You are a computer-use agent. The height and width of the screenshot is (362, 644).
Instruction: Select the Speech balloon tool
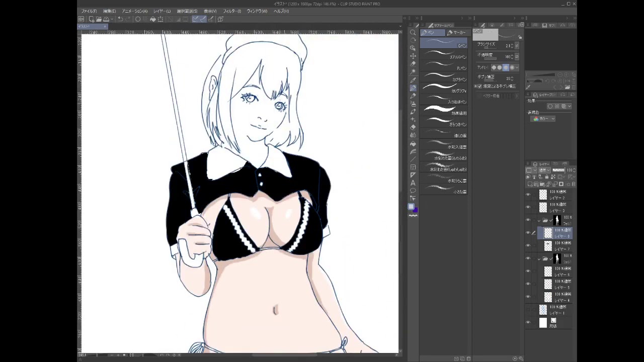coord(413,191)
